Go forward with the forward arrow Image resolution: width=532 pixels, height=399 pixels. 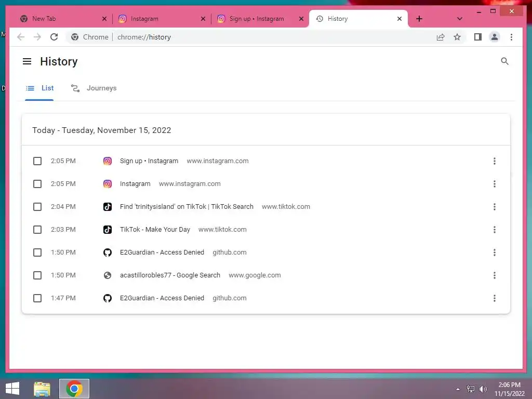coord(37,37)
